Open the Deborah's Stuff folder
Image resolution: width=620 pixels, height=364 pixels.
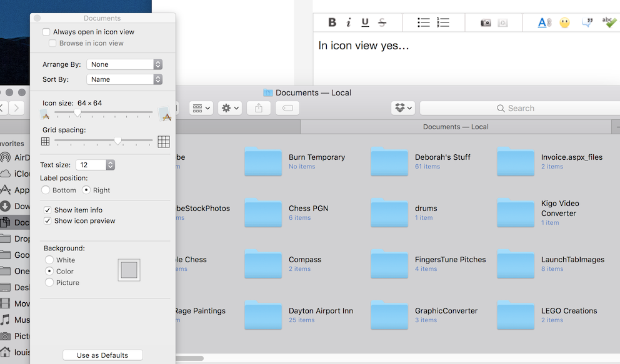click(389, 162)
